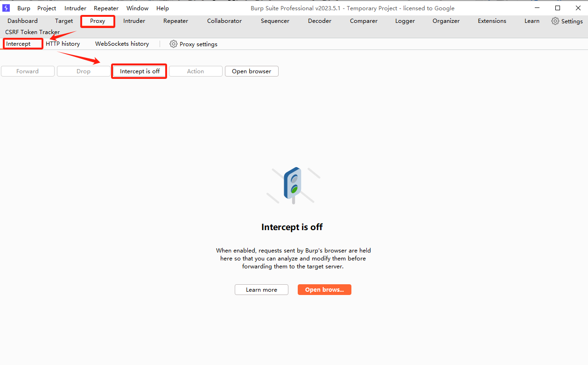Click the Drop button
588x365 pixels.
(x=84, y=71)
